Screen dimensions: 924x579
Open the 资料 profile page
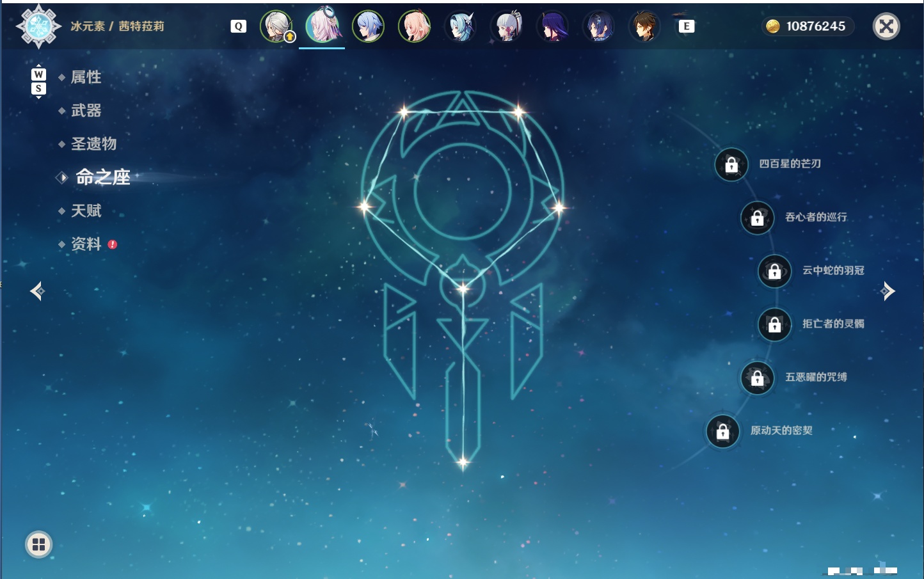[x=86, y=244]
